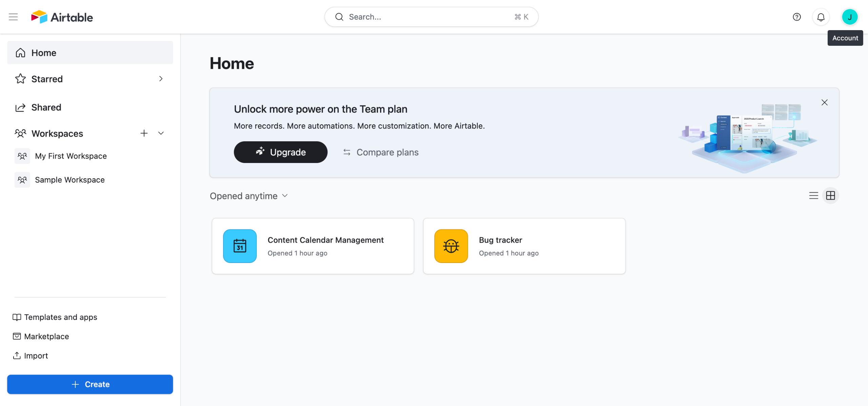Screen dimensions: 868x406
Task: Open the Bug tracker base icon
Action: coord(451,246)
